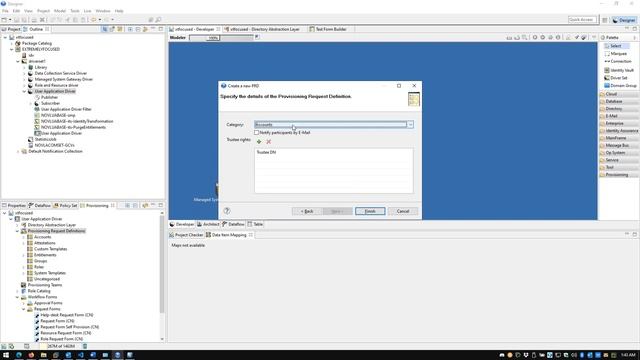Pick the Driver Set palette item
This screenshot has width=640, height=360.
click(x=619, y=78)
